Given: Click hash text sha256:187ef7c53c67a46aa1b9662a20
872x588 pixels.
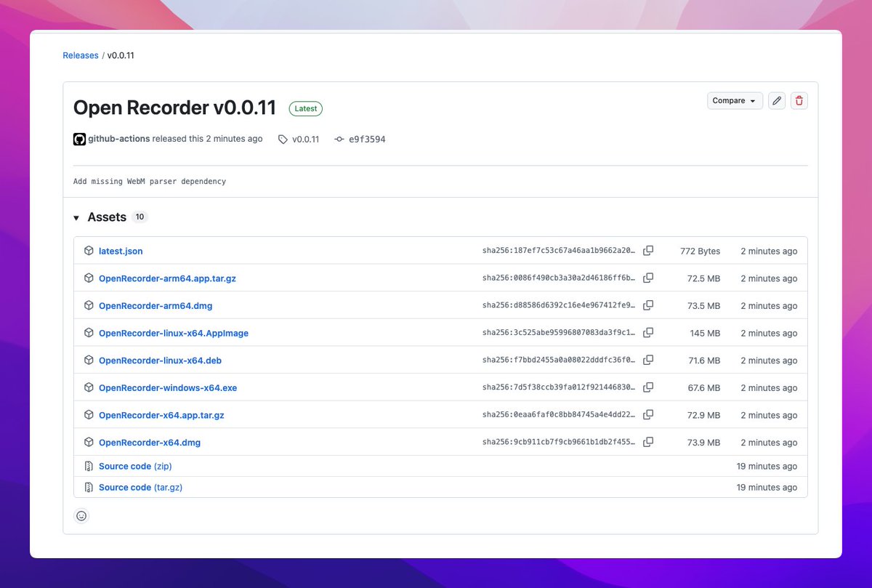Looking at the screenshot, I should [x=559, y=251].
